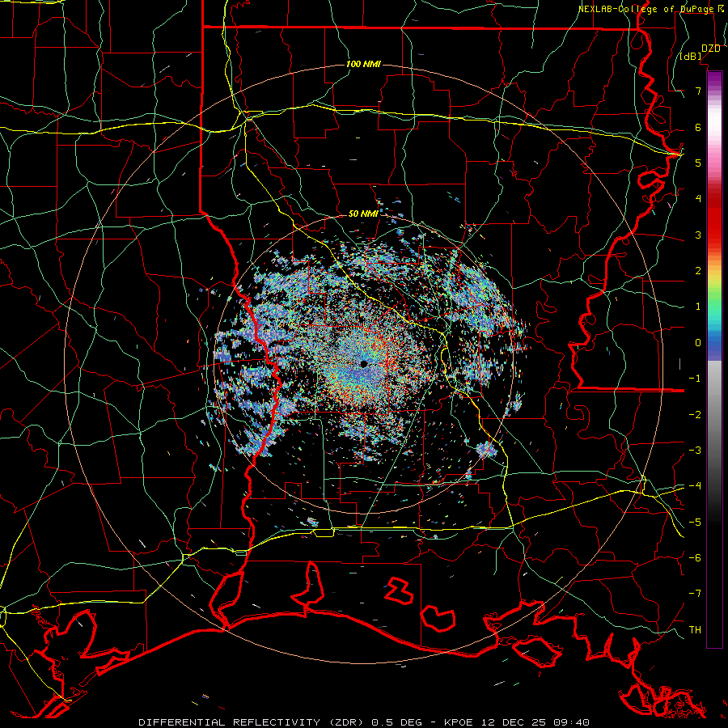Image resolution: width=728 pixels, height=728 pixels.
Task: Click the [dB] units label
Action: [691, 57]
